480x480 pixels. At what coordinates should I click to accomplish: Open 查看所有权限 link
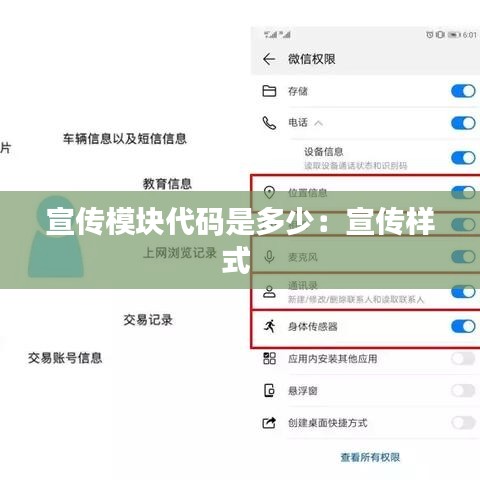click(370, 457)
